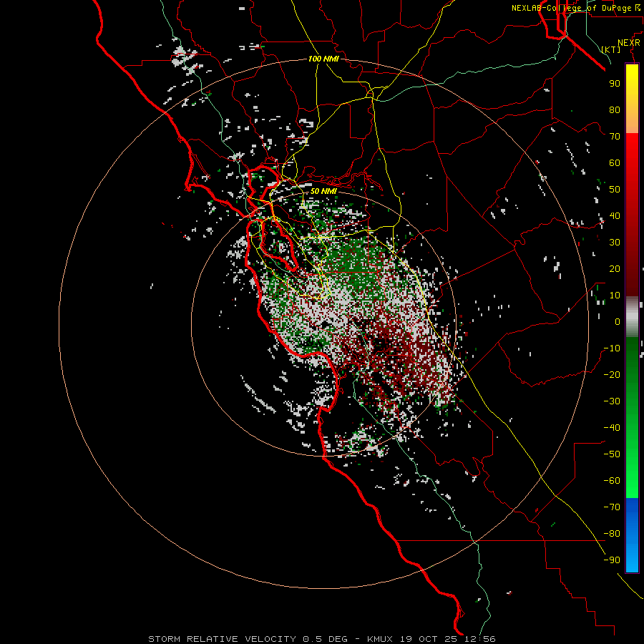Screen dimensions: 644x644
Task: Click the 30 value on velocity scale
Action: 615,243
